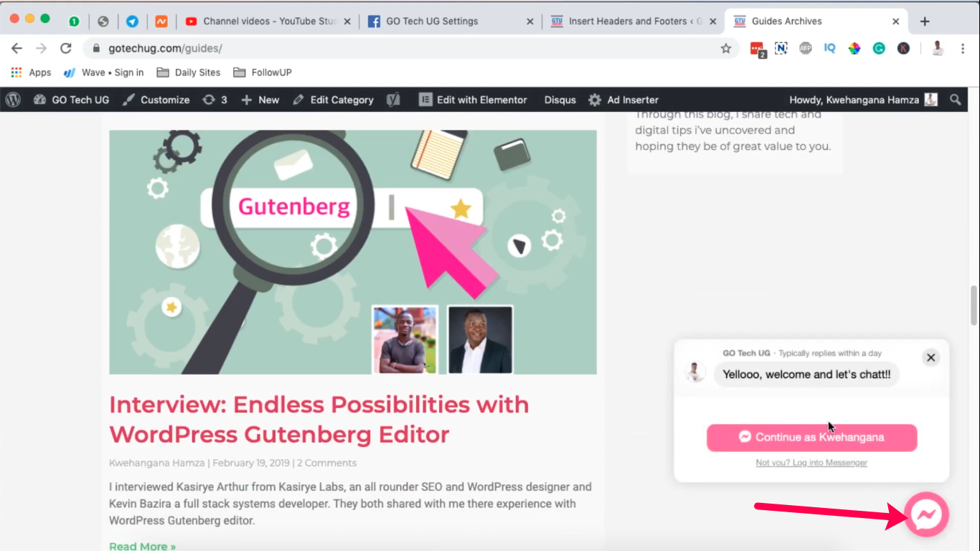Screen dimensions: 980x551
Task: Toggle the round Messenger chat bubble
Action: 927,514
